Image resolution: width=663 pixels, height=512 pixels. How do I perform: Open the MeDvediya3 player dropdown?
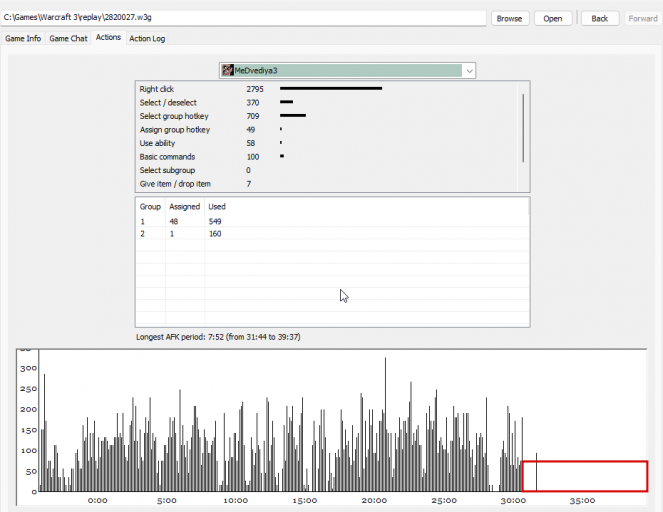(x=347, y=71)
